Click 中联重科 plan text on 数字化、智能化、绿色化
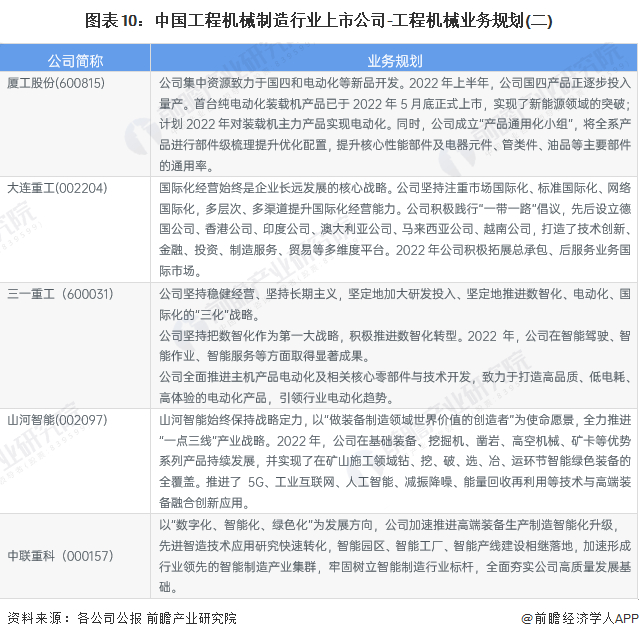Image resolution: width=639 pixels, height=639 pixels. (x=394, y=556)
